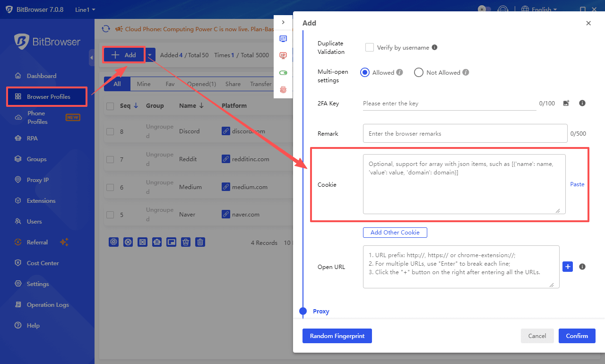
Task: Select the Allowed multi-open radio button
Action: (364, 72)
